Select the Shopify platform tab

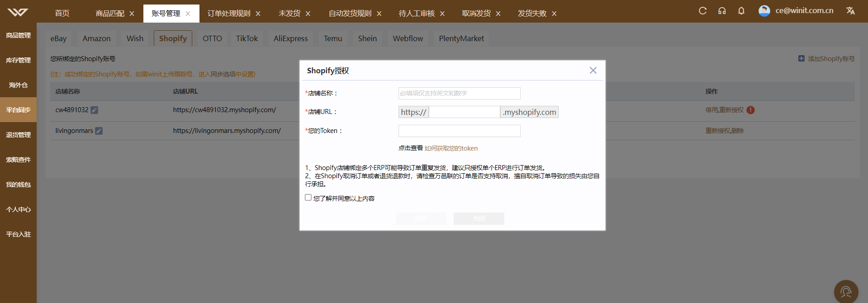173,38
